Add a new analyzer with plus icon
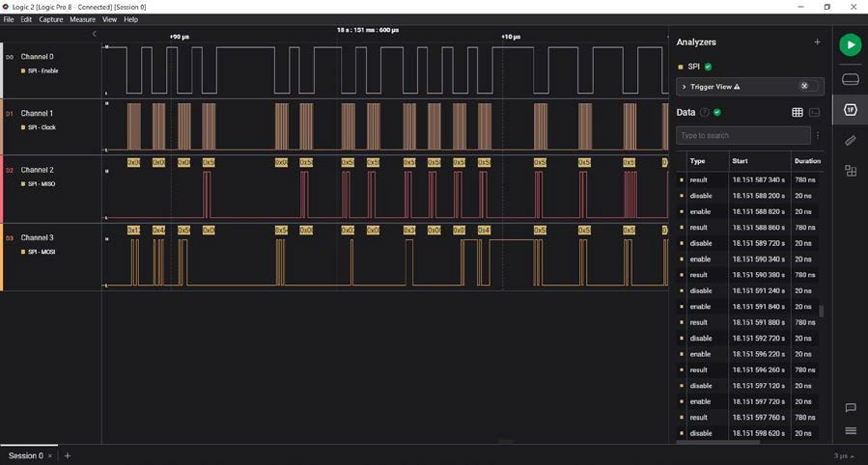The image size is (868, 465). point(817,42)
